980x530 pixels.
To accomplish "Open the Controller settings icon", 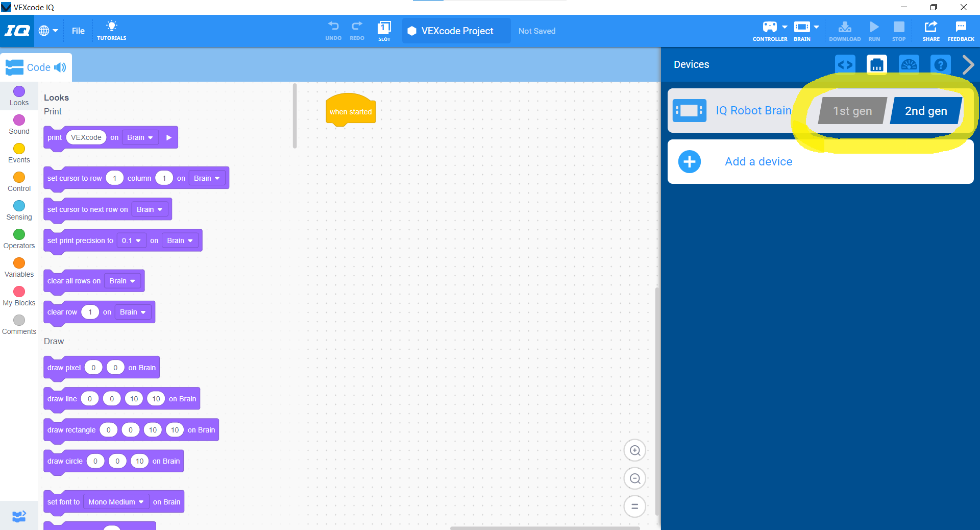I will [x=770, y=30].
